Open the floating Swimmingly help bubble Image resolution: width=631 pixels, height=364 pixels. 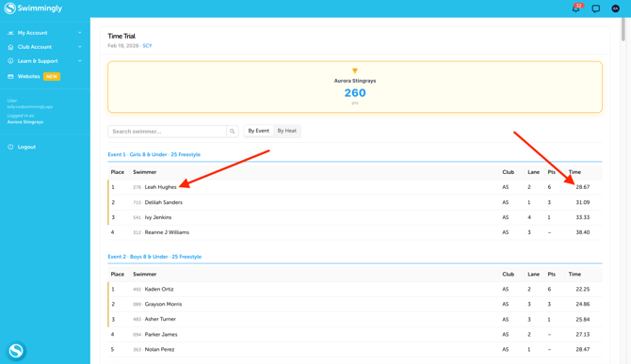tap(16, 351)
